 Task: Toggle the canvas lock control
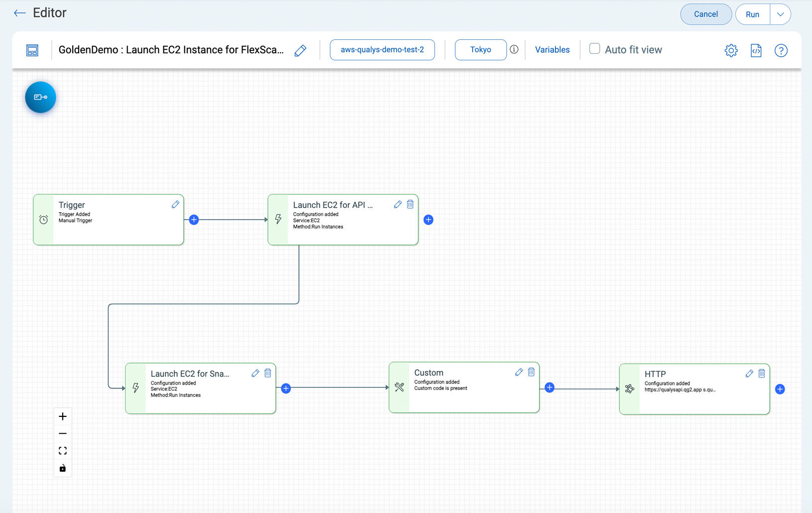coord(63,468)
